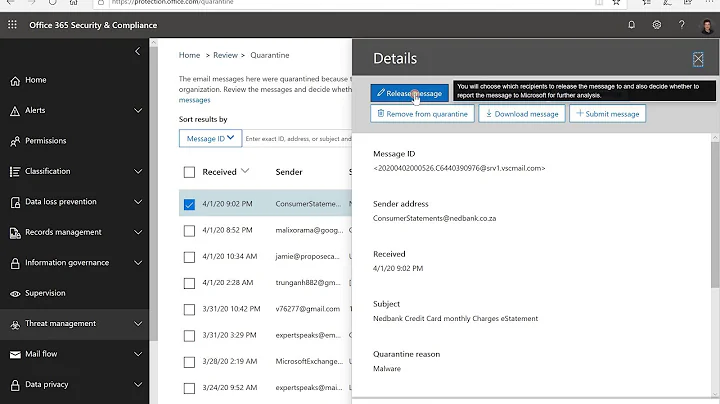
Task: Go to Home breadcrumb link
Action: 189,55
